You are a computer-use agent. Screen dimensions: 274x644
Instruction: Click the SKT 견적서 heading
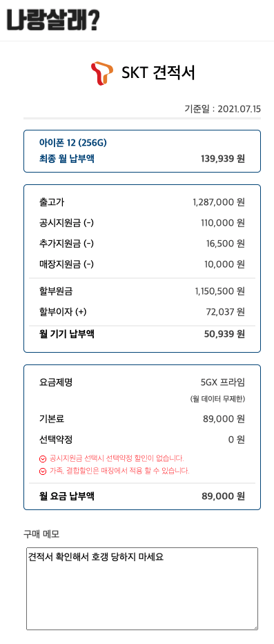[x=158, y=73]
